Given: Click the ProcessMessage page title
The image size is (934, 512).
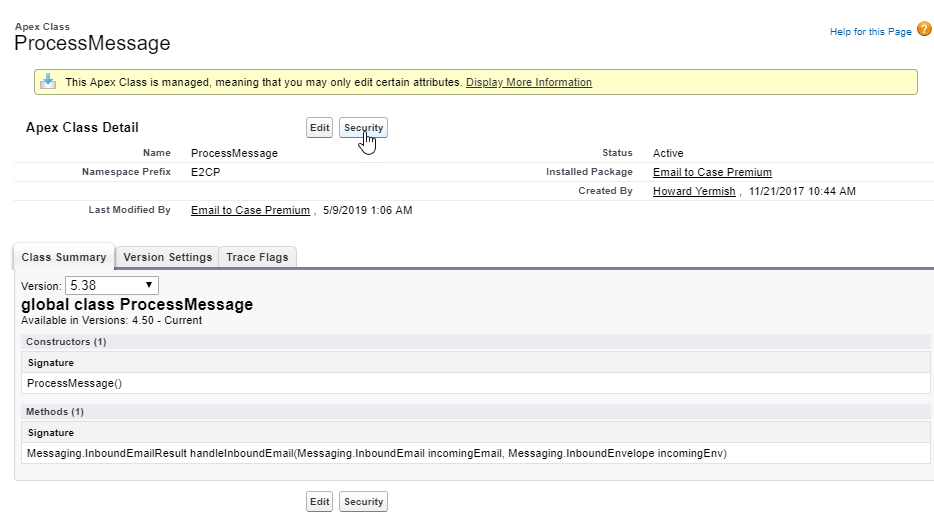Looking at the screenshot, I should tap(92, 43).
